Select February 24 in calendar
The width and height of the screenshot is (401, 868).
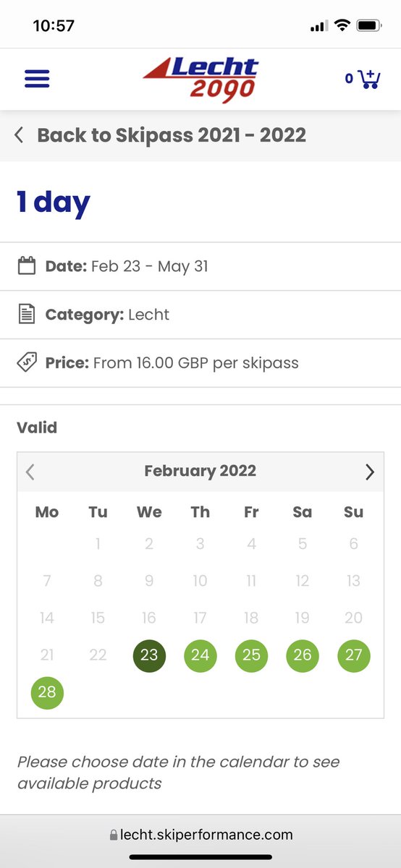pyautogui.click(x=200, y=655)
